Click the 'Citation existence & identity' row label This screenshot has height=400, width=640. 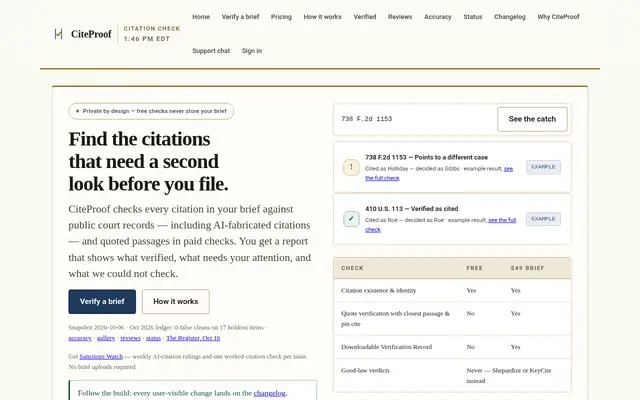point(378,291)
